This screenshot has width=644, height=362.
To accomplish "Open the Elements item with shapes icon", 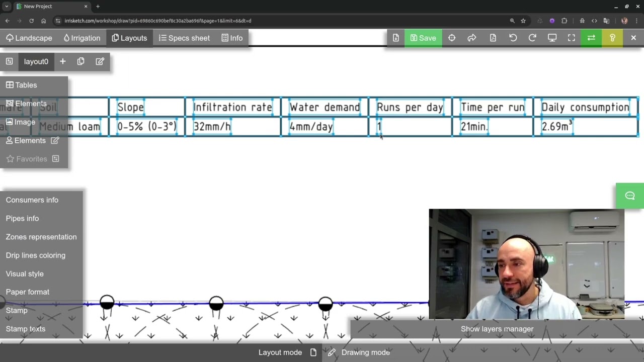I will pyautogui.click(x=26, y=104).
